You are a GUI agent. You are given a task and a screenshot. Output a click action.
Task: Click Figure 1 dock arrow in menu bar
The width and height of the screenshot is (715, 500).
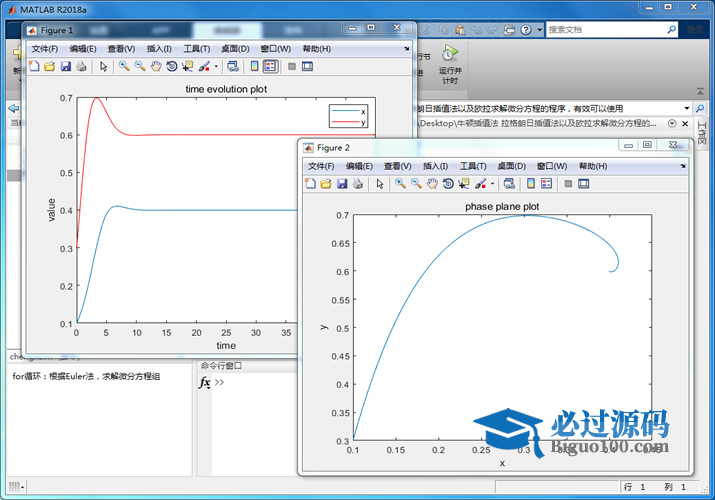pos(407,48)
